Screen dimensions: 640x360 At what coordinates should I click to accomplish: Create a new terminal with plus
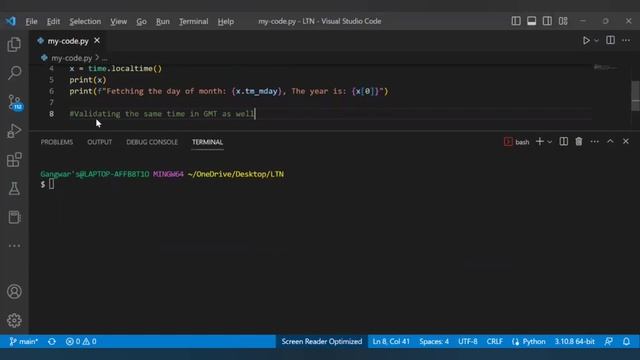pos(540,141)
